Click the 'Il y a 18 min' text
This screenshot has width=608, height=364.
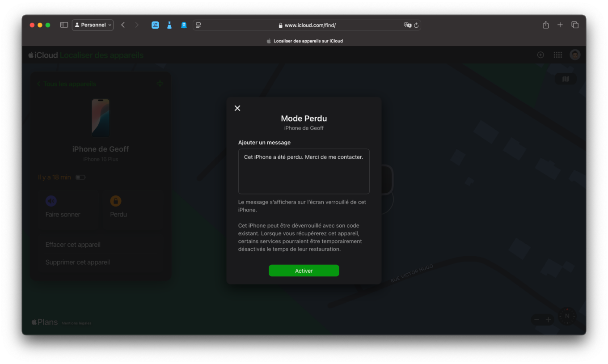click(x=55, y=177)
